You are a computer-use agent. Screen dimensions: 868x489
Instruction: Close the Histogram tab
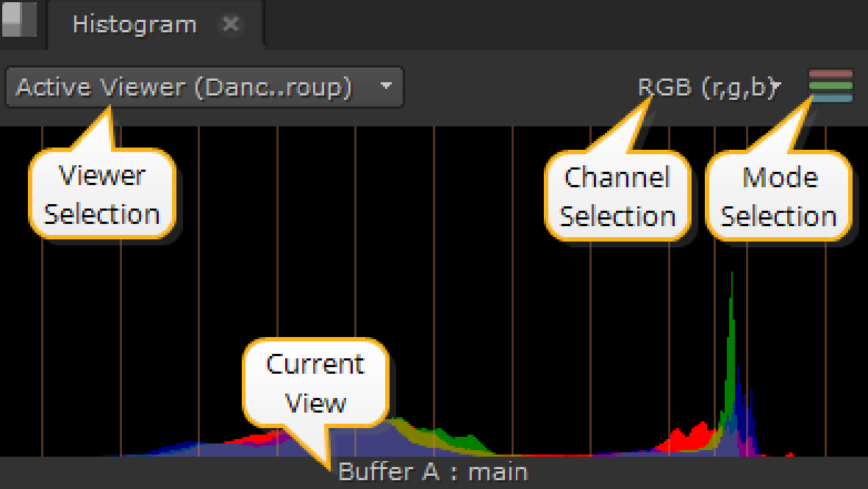pos(230,24)
